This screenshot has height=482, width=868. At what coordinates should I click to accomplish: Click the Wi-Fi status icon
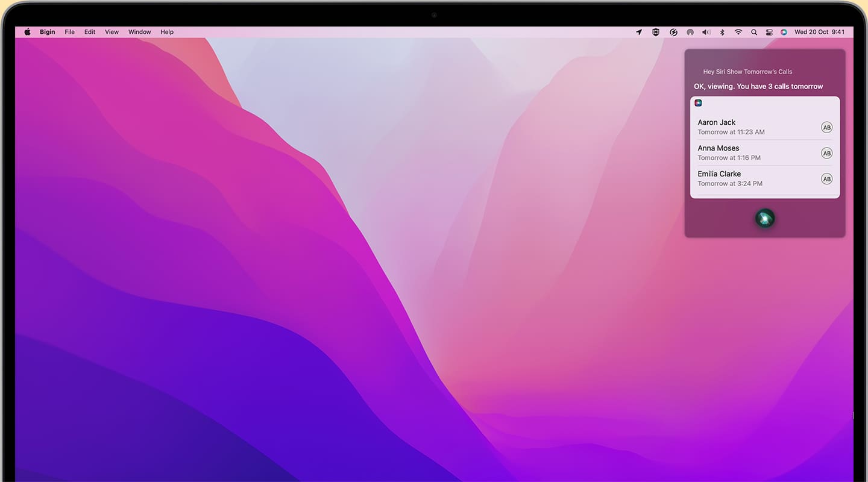(738, 32)
